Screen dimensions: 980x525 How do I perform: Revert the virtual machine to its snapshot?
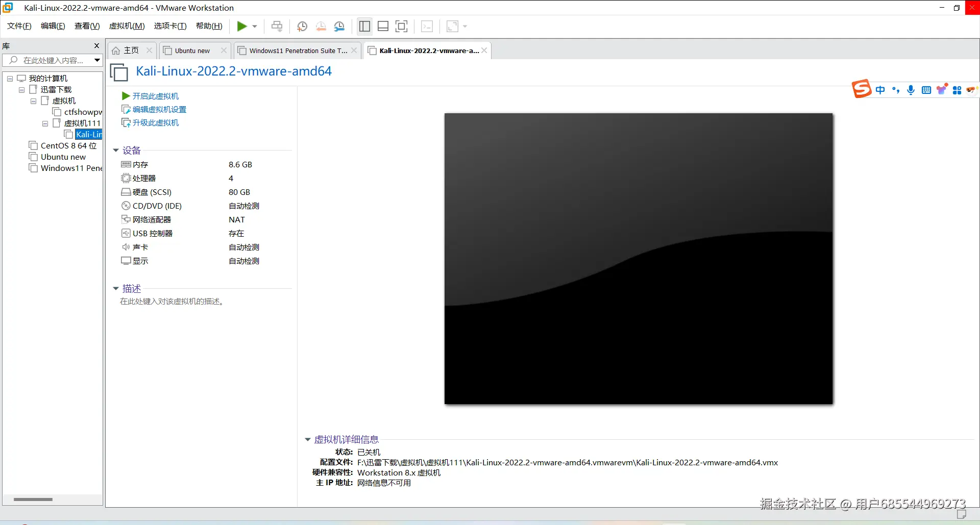[x=321, y=27]
